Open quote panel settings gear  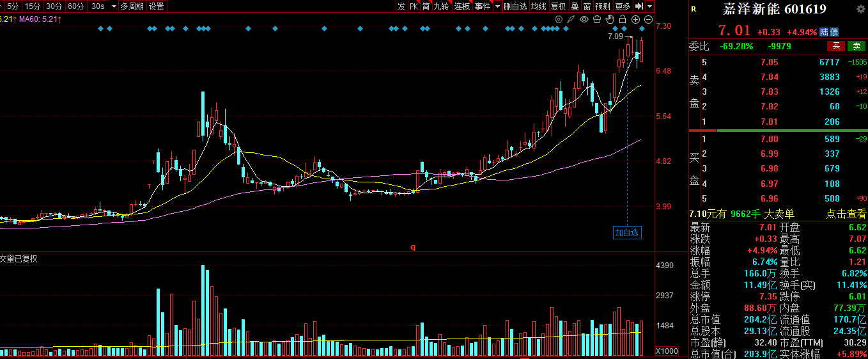[860, 9]
